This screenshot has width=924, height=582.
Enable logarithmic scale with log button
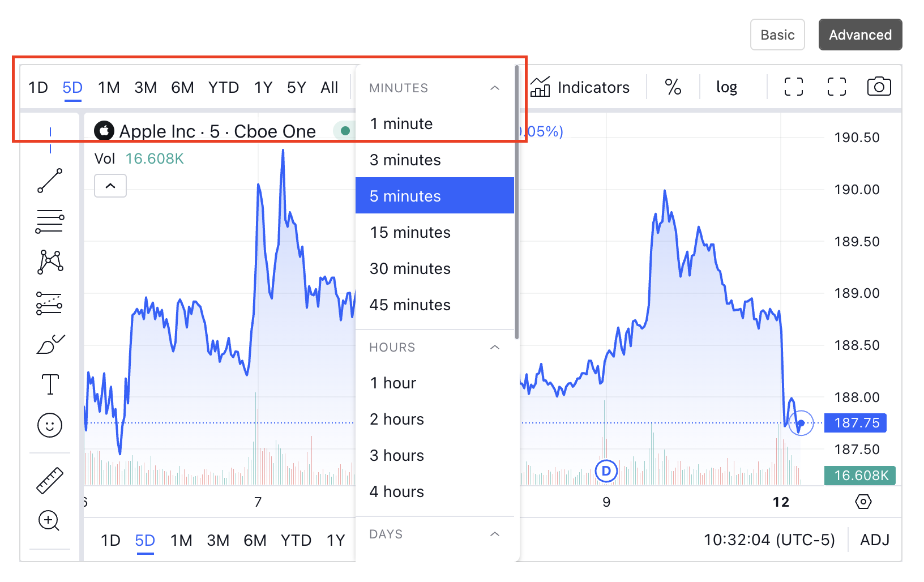(726, 87)
